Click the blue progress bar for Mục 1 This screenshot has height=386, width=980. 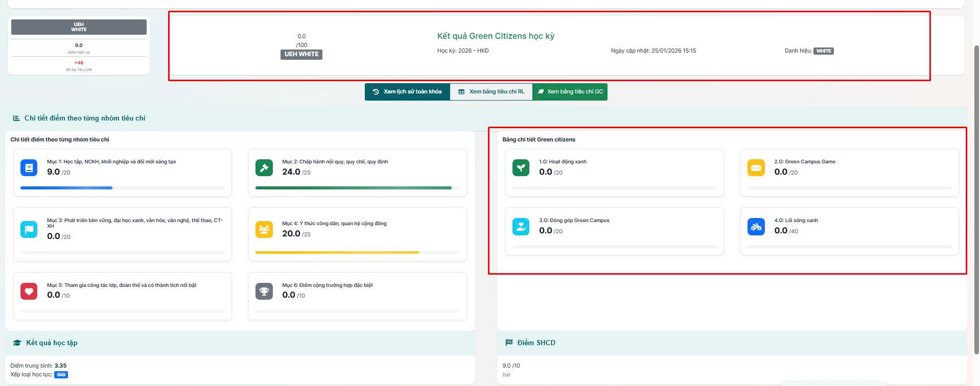click(x=66, y=188)
